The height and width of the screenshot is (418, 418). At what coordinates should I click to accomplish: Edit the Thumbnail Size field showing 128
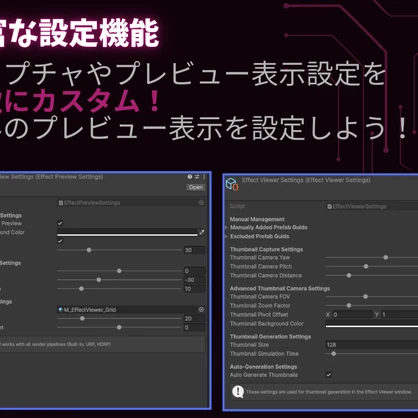click(372, 345)
